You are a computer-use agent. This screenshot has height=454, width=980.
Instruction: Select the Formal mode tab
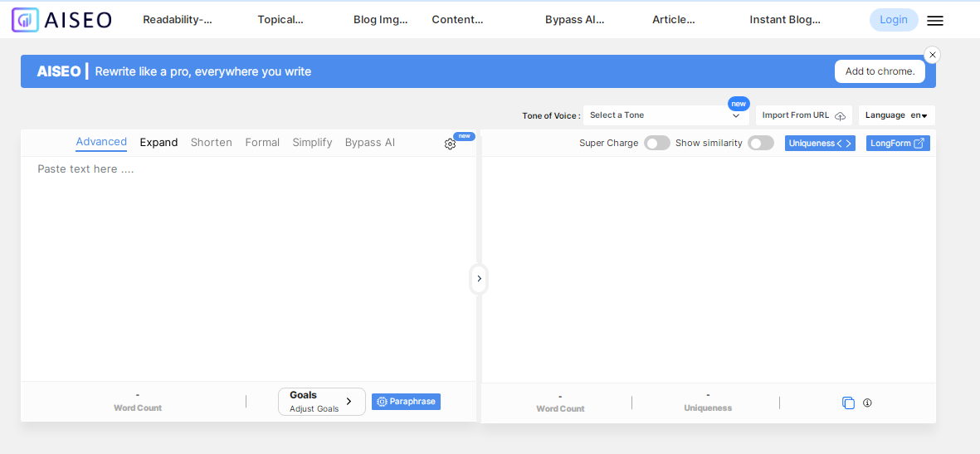click(262, 143)
